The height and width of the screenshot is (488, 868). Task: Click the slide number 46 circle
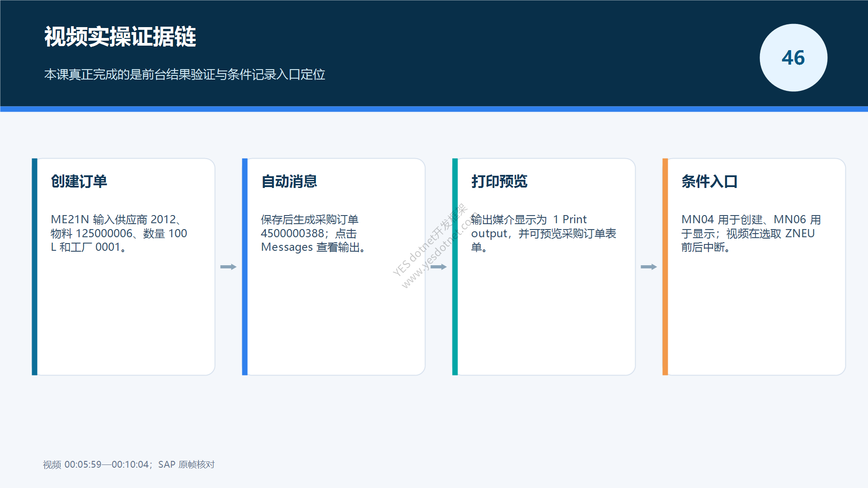coord(793,58)
